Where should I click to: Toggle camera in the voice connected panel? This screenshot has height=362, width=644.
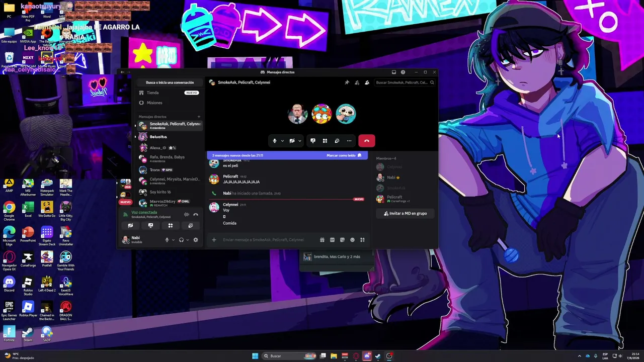tap(130, 226)
